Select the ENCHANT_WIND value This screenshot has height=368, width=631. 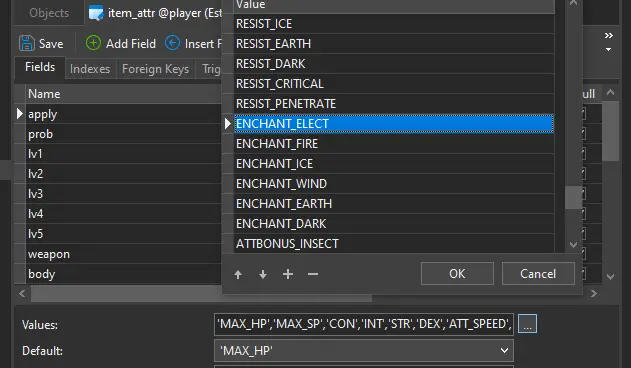click(394, 184)
